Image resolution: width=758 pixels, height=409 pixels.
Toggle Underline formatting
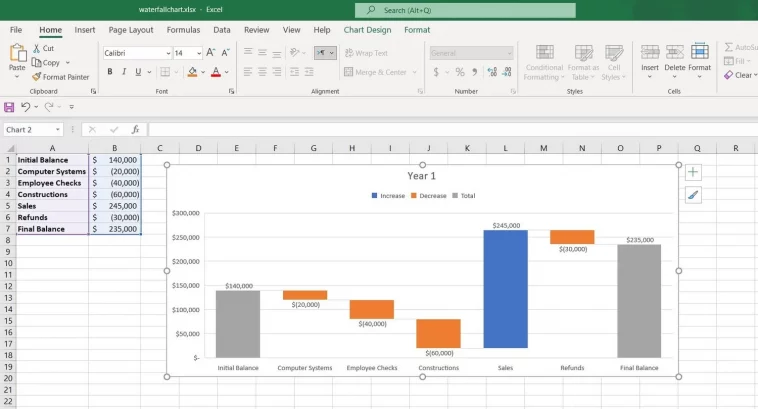click(x=138, y=72)
